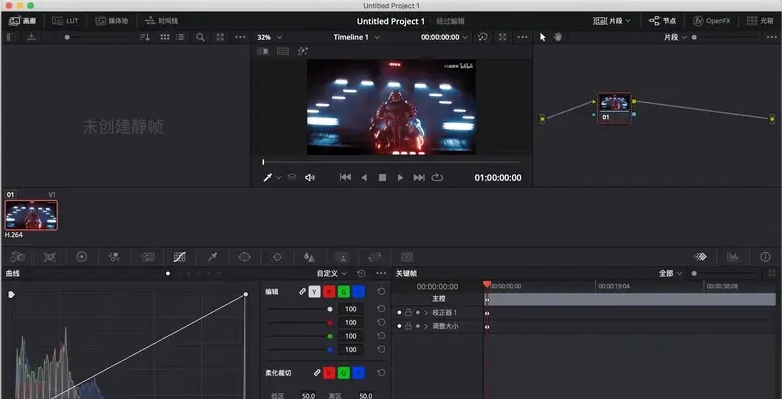This screenshot has height=399, width=782.
Task: Click the play button in viewer transport
Action: pos(400,178)
